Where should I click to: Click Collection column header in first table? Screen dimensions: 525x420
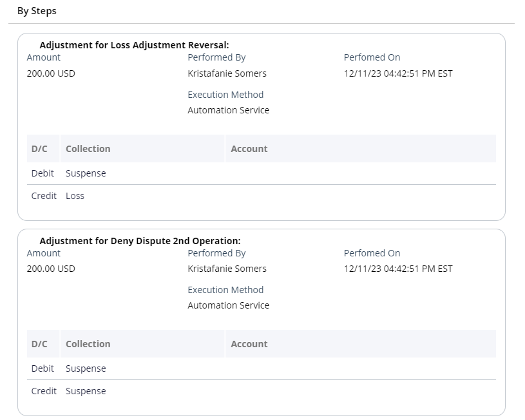tap(142, 149)
